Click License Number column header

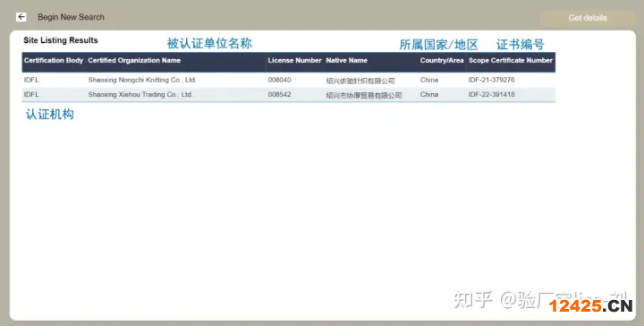pyautogui.click(x=294, y=60)
